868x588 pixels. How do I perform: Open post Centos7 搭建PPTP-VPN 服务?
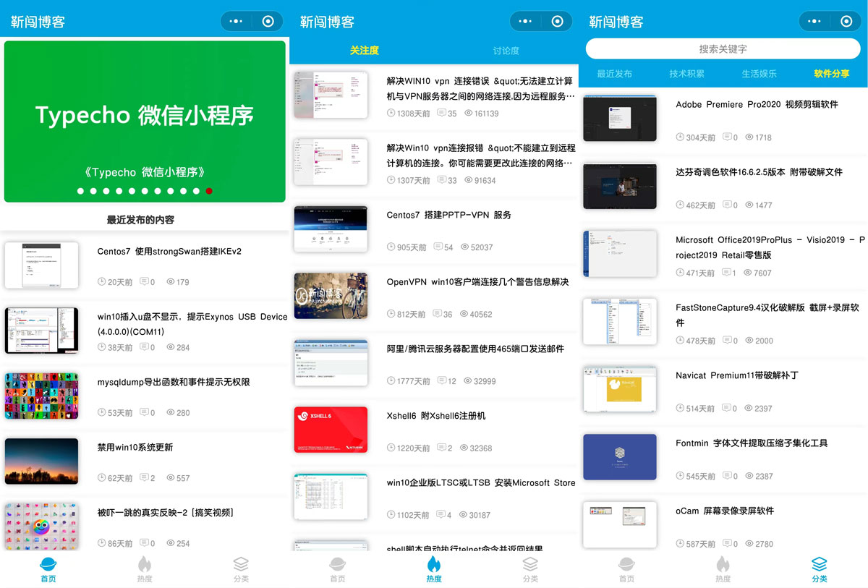448,215
